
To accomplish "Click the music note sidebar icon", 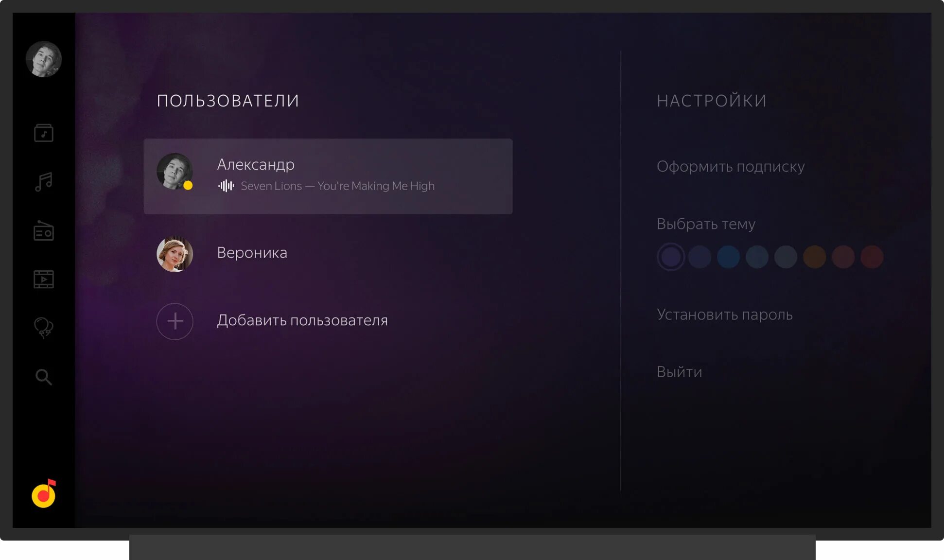I will (44, 182).
